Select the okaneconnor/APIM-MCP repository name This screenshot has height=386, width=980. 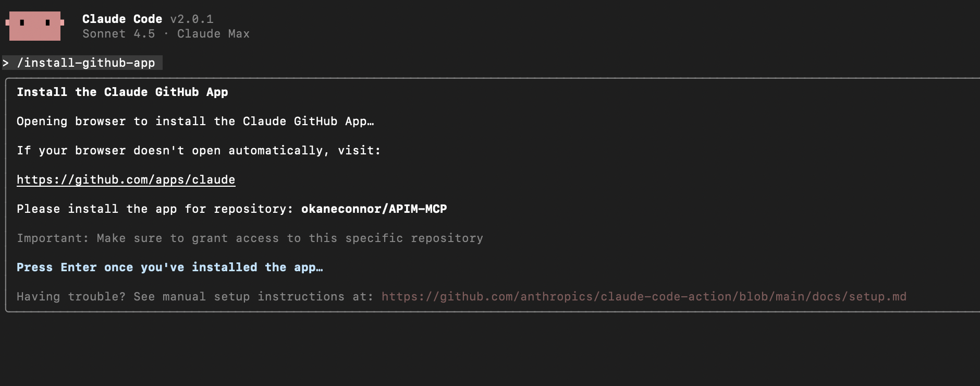coord(374,209)
